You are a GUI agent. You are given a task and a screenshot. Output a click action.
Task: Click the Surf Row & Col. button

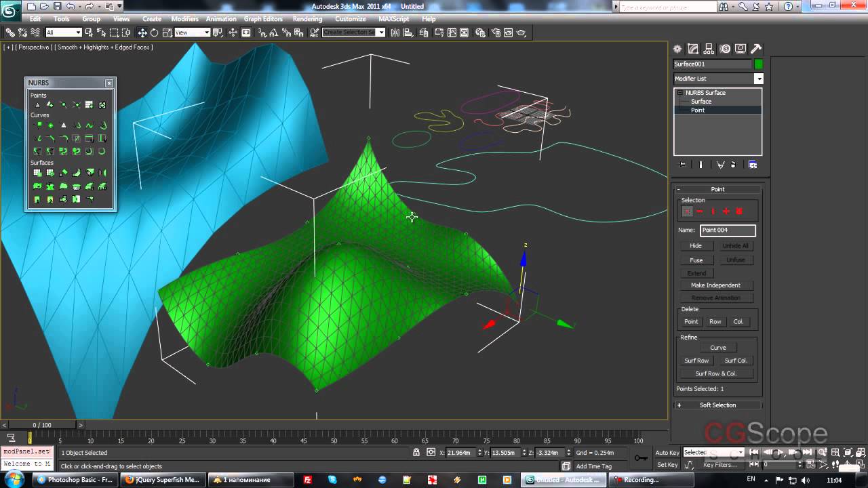point(715,373)
